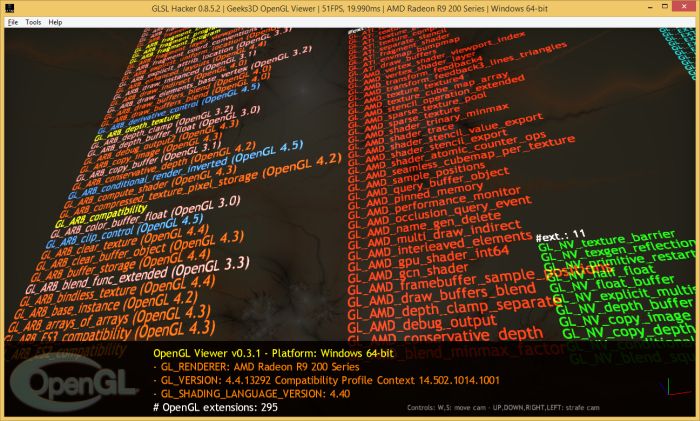700x421 pixels.
Task: Click the '#ext.: 11' label
Action: tap(561, 235)
